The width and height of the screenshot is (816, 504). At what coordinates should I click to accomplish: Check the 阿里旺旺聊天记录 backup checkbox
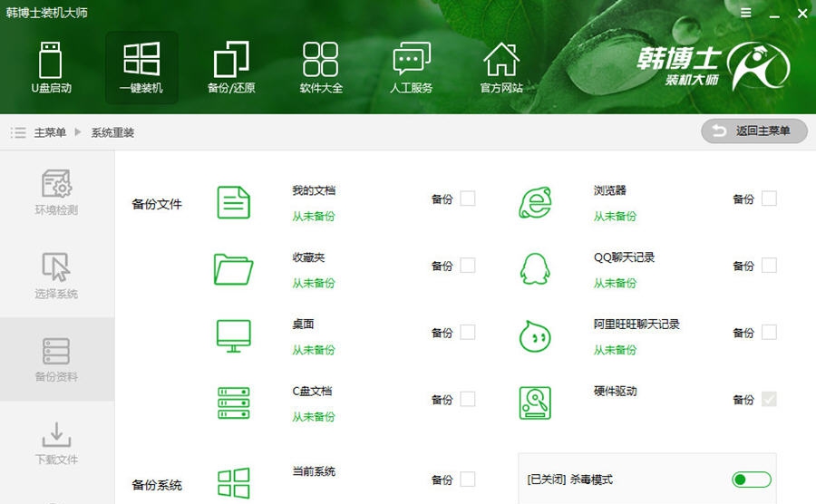(769, 332)
